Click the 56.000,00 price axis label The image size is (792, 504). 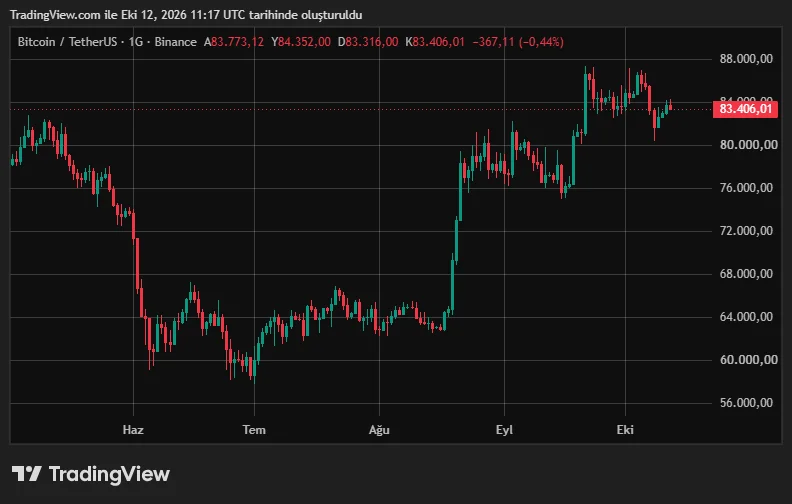[x=746, y=402]
